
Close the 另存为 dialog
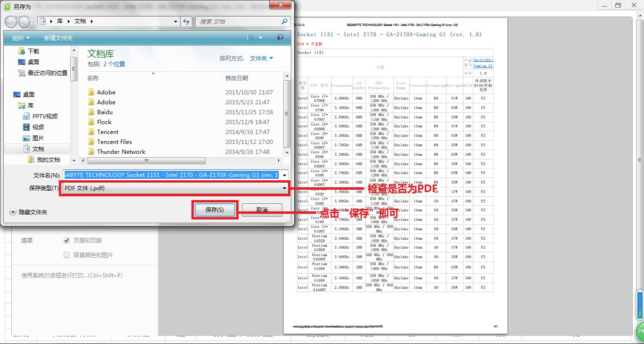[281, 4]
